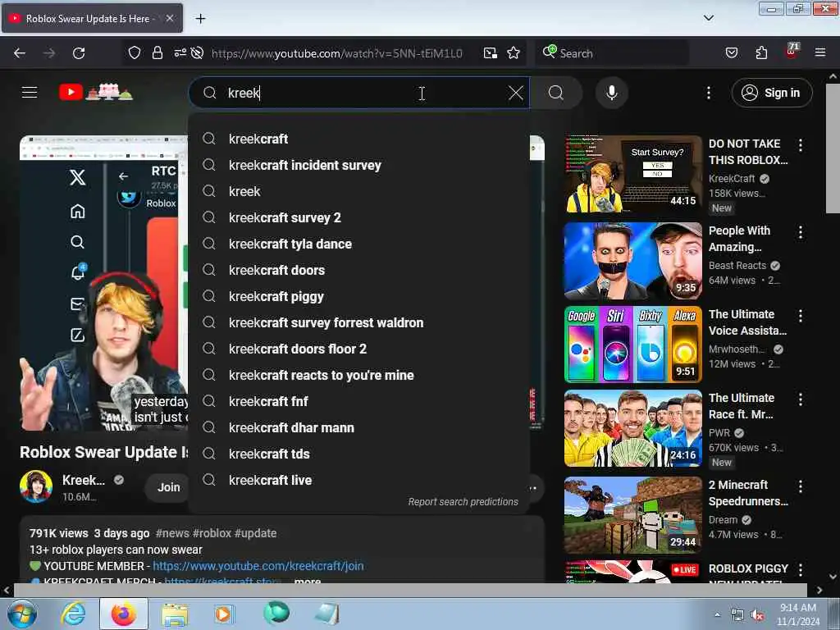The image size is (840, 630).
Task: Open the youtube.com/kreekcraft/join link
Action: [x=258, y=566]
